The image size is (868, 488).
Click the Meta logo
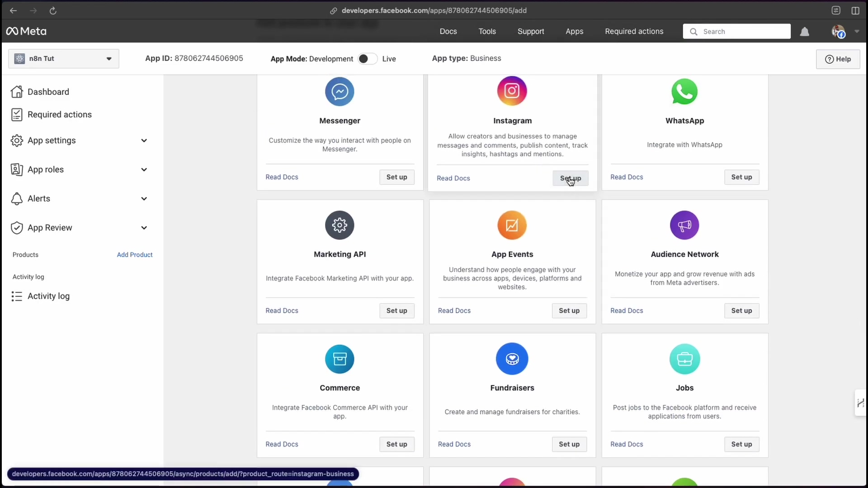coord(26,31)
